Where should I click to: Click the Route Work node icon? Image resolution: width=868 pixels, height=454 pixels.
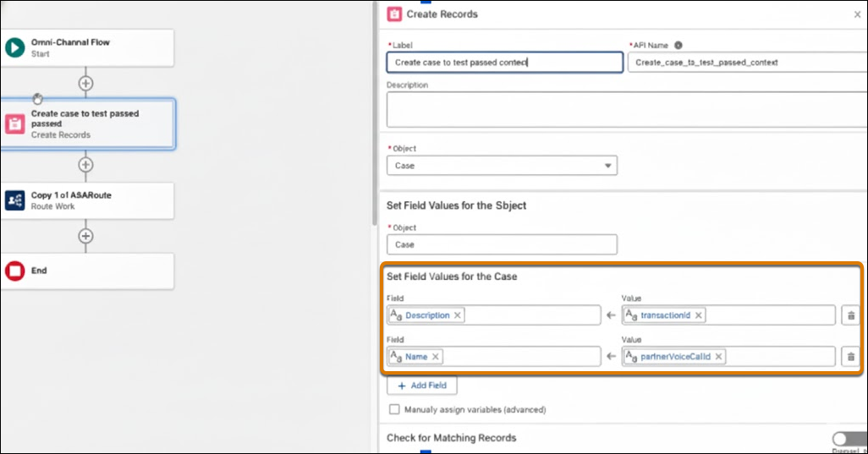(15, 200)
